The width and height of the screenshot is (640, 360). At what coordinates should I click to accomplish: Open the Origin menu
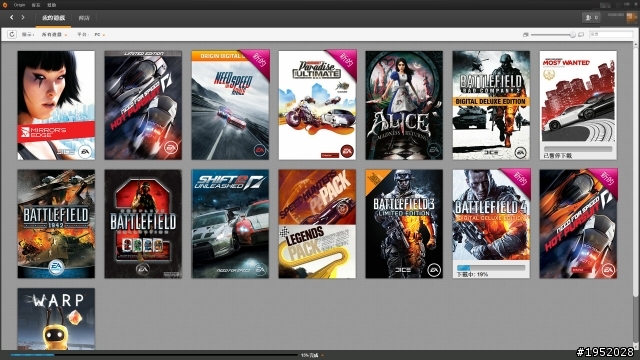click(x=19, y=5)
